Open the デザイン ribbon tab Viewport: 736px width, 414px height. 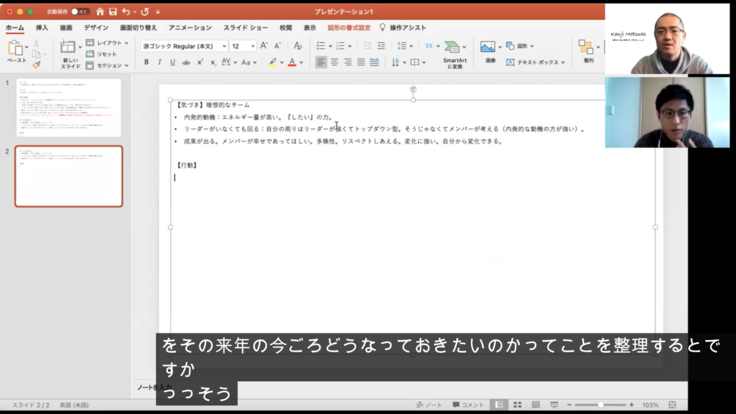[x=96, y=28]
